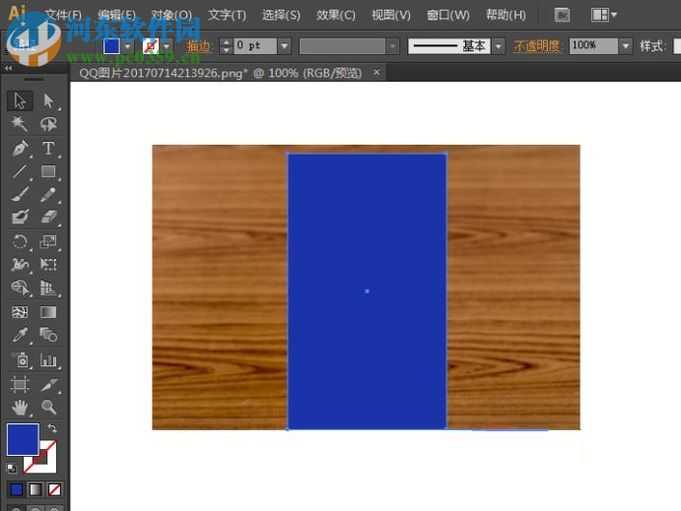Open brush definition 基本 dropdown

(499, 46)
